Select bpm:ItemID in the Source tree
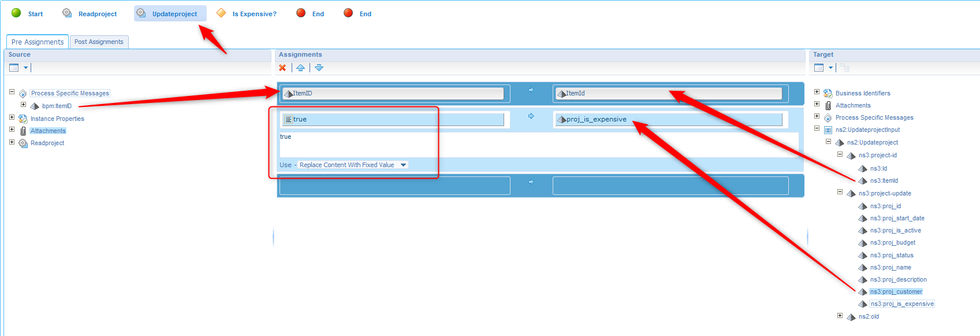The width and height of the screenshot is (980, 336). (x=57, y=106)
